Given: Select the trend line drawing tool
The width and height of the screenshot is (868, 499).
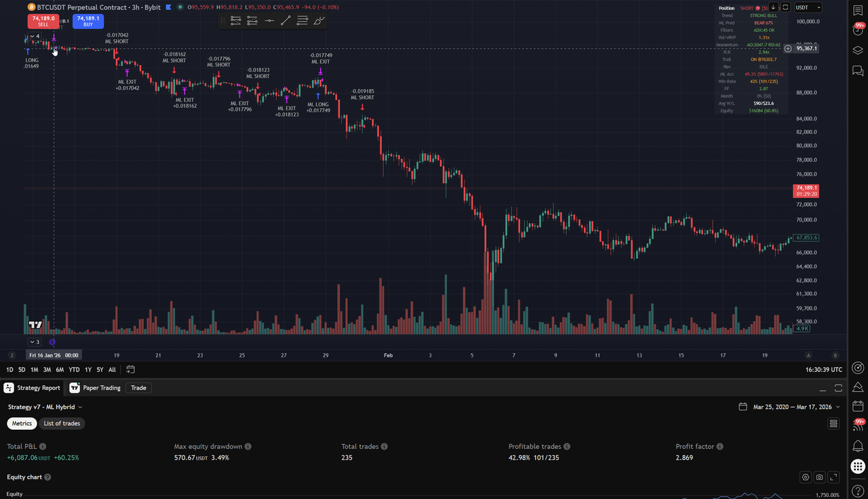Looking at the screenshot, I should click(x=286, y=20).
